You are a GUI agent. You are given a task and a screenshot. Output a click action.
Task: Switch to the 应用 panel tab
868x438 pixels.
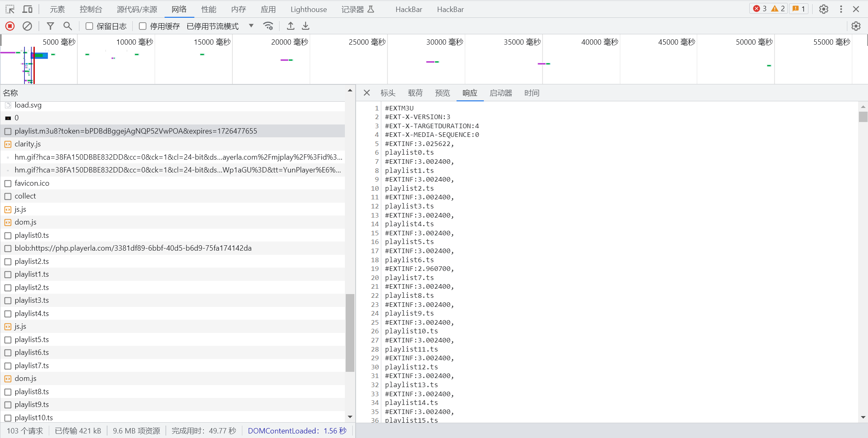pyautogui.click(x=268, y=9)
